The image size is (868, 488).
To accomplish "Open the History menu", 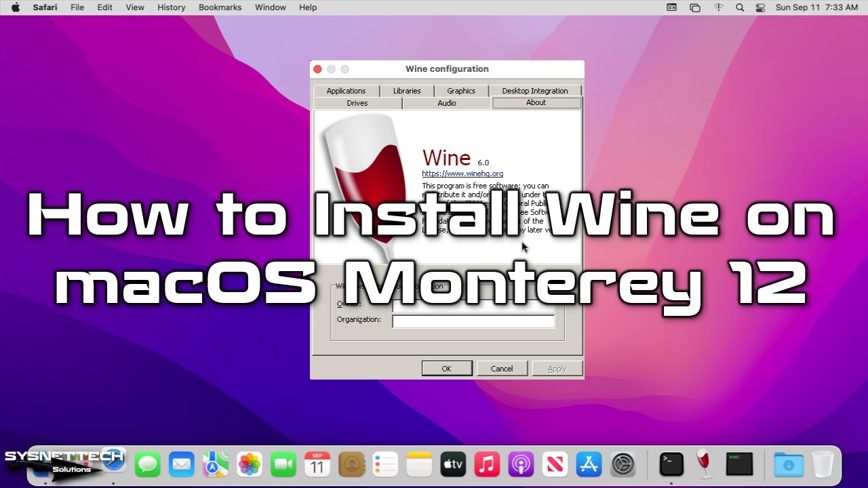I will tap(171, 7).
